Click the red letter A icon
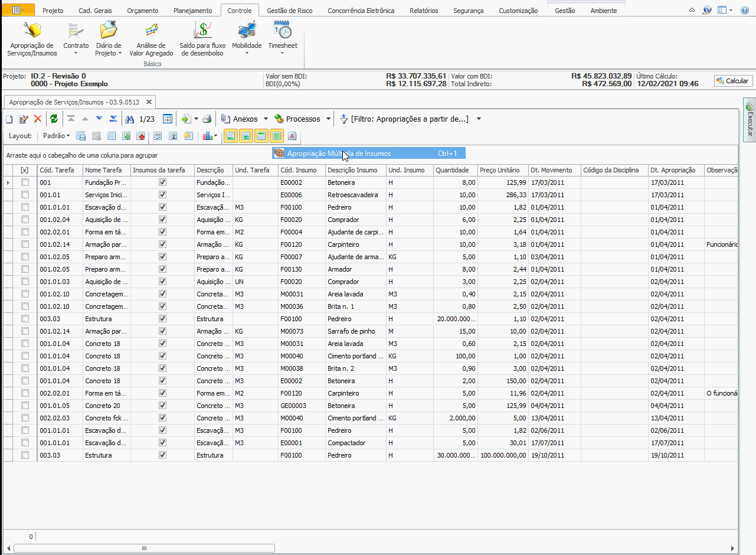The width and height of the screenshot is (756, 555). [292, 136]
